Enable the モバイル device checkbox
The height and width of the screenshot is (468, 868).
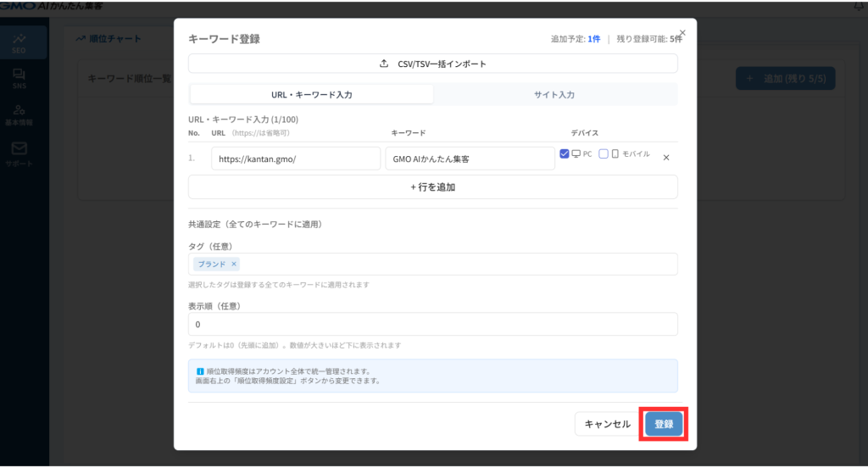[604, 154]
